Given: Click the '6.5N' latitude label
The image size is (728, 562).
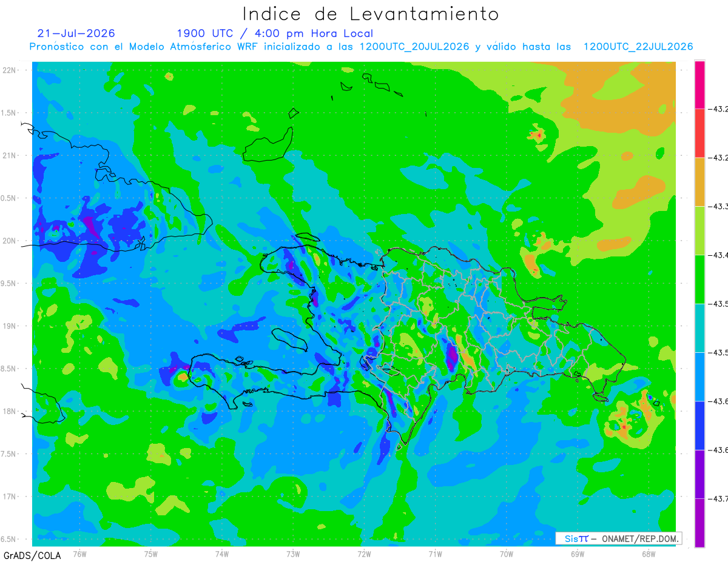Looking at the screenshot, I should point(9,540).
